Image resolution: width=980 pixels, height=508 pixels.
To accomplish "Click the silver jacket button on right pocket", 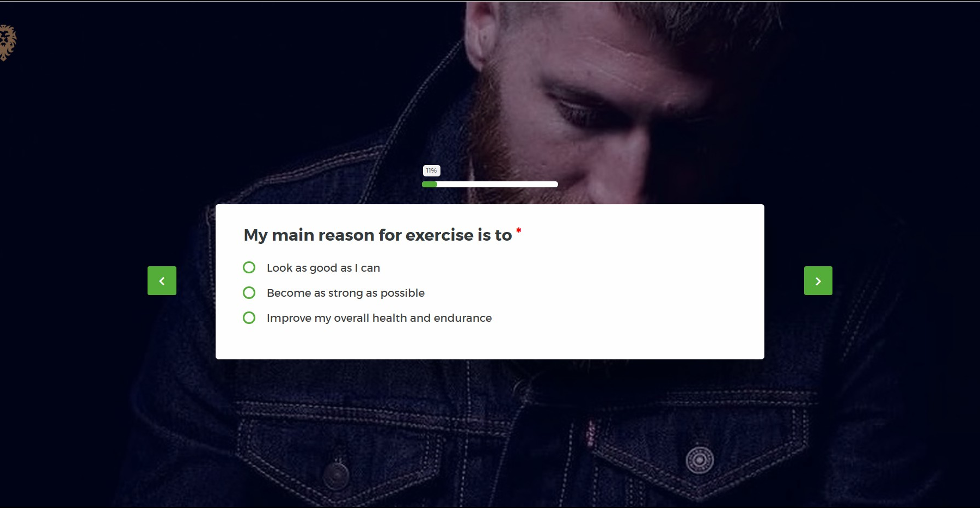I will coord(700,461).
